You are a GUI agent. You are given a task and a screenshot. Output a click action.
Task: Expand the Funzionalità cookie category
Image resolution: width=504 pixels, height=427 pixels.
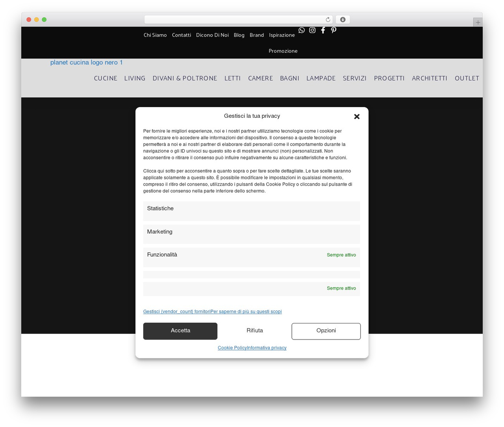[252, 257]
